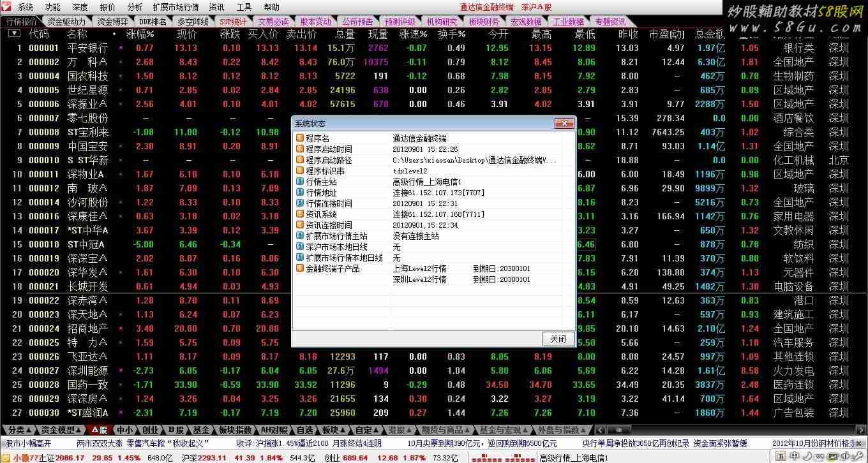
Task: Select stock row 000001 平安银行
Action: pos(434,48)
